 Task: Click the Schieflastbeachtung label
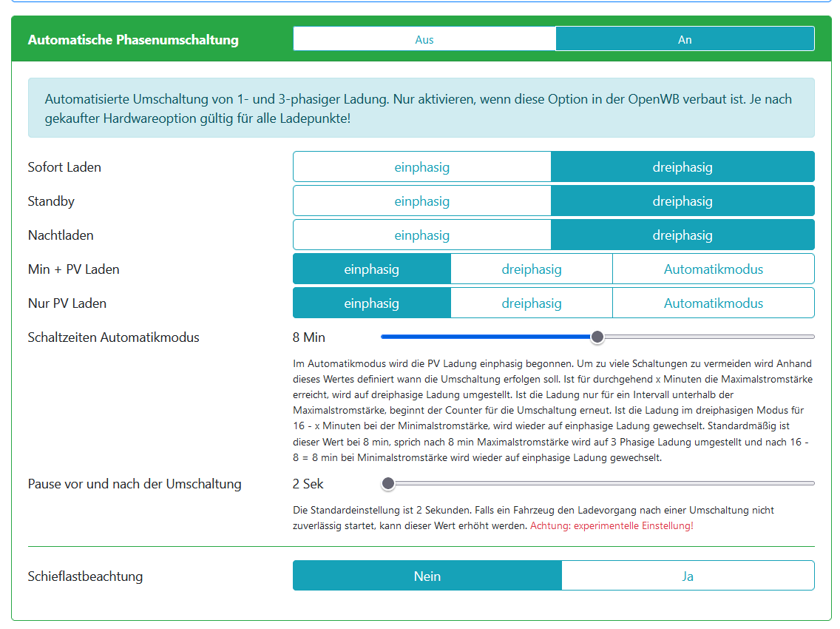coord(85,576)
